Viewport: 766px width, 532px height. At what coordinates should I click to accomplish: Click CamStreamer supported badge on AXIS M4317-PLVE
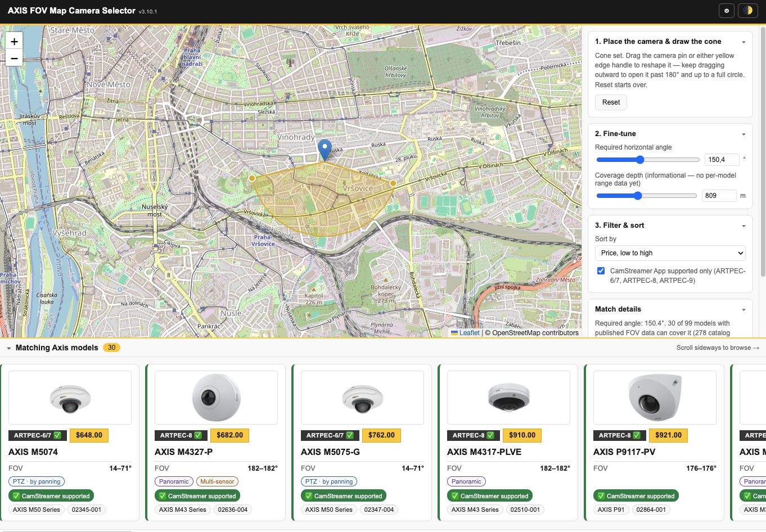click(490, 496)
